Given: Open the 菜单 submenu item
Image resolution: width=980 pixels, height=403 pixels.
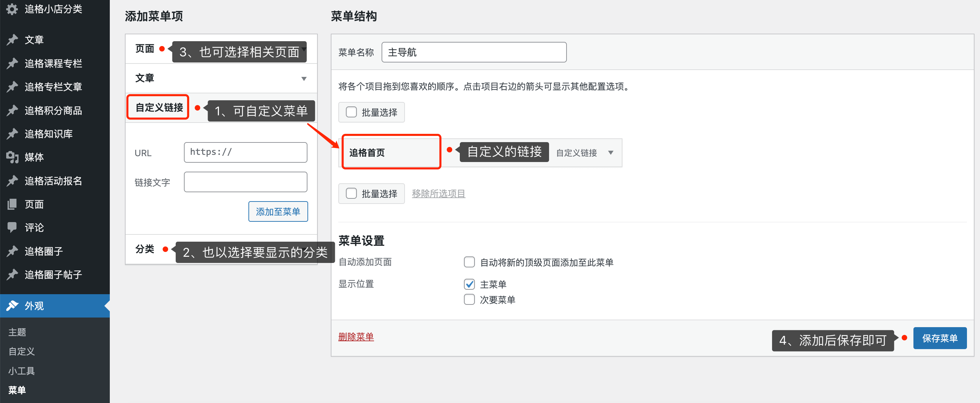Looking at the screenshot, I should [17, 390].
